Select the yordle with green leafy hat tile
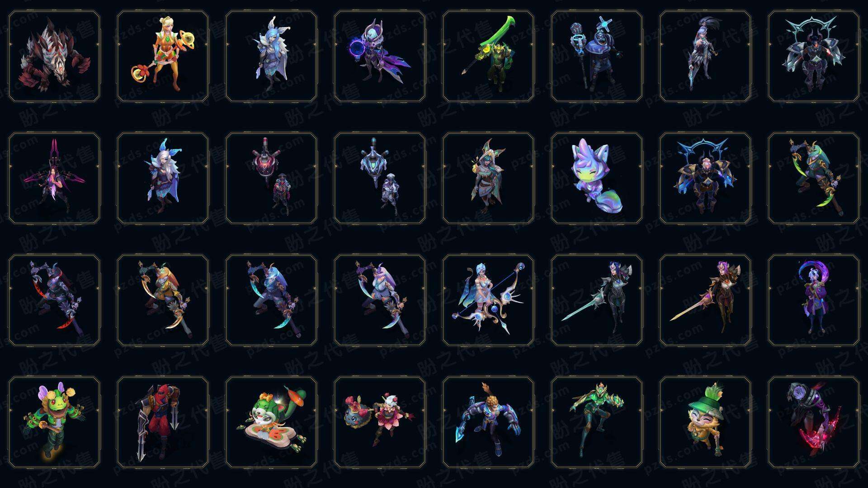This screenshot has width=868, height=488. (705, 422)
